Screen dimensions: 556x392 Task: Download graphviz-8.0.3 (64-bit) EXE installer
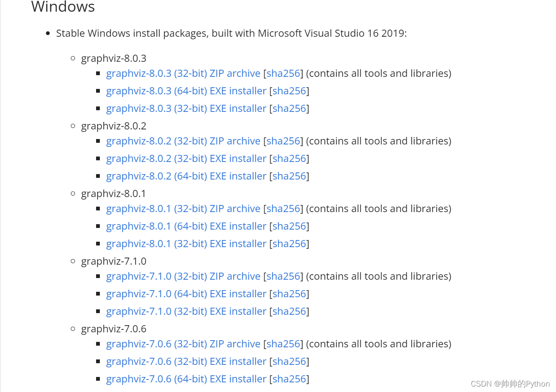coord(186,91)
